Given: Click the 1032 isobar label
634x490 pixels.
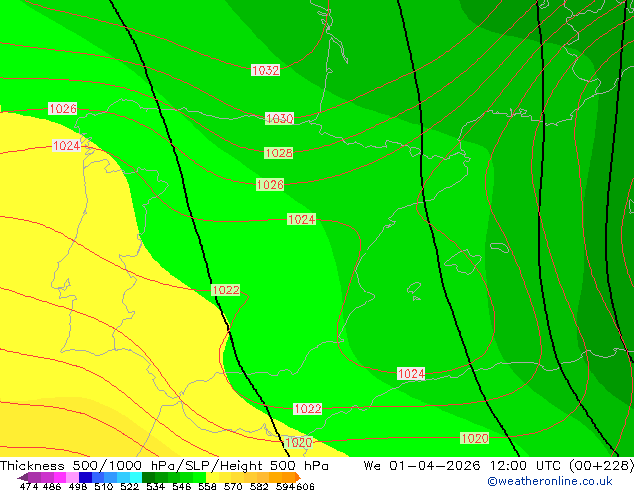Looking at the screenshot, I should (265, 70).
